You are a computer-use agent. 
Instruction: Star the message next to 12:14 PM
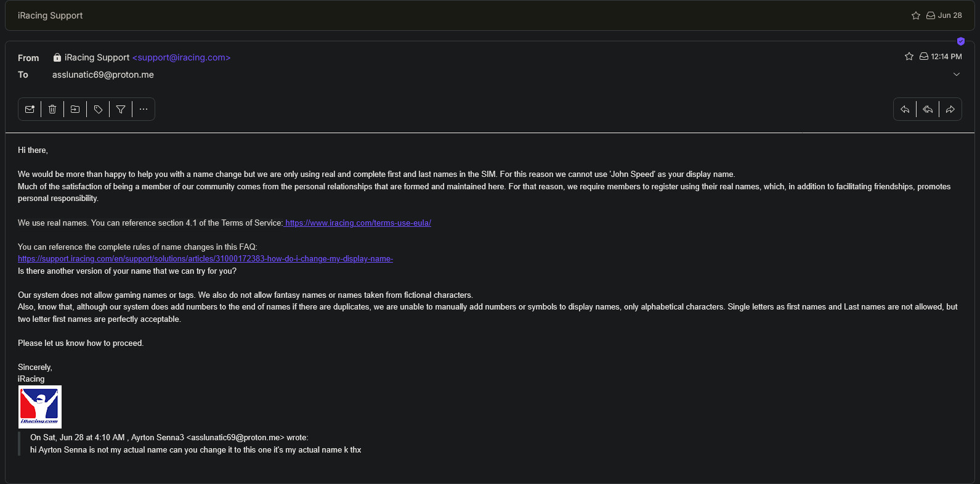click(x=909, y=56)
